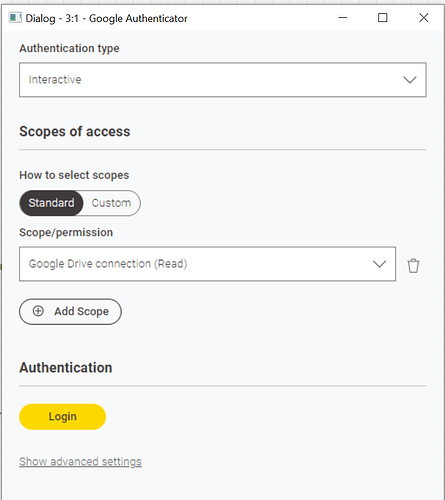Click the Dialog - 3:1 title text
This screenshot has width=445, height=500.
click(x=52, y=18)
